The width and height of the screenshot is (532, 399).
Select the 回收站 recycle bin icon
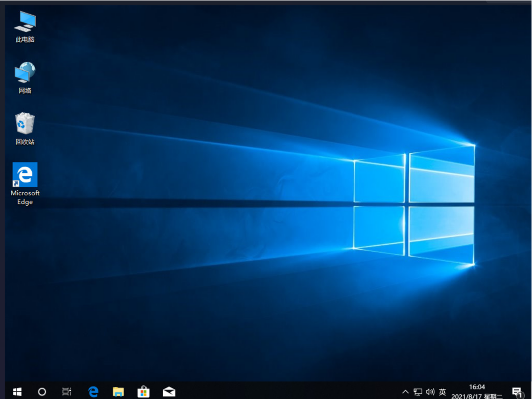25,129
